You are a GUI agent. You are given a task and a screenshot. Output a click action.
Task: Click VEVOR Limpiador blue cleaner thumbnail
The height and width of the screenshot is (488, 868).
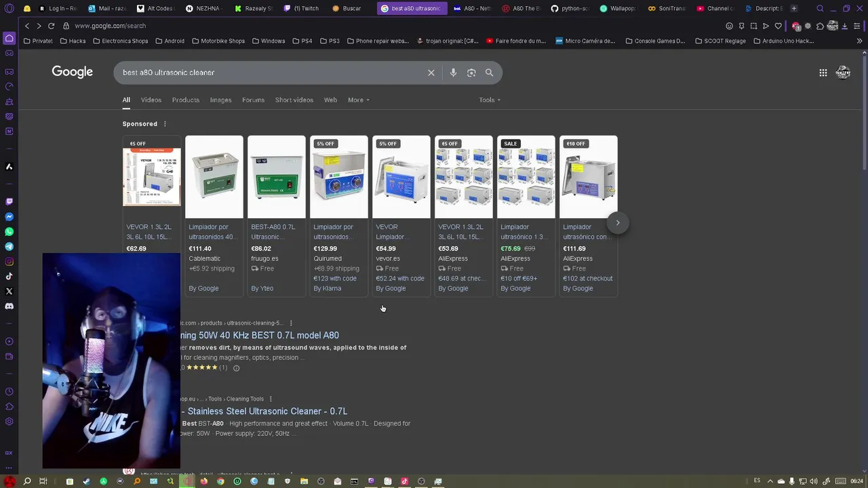(x=401, y=177)
